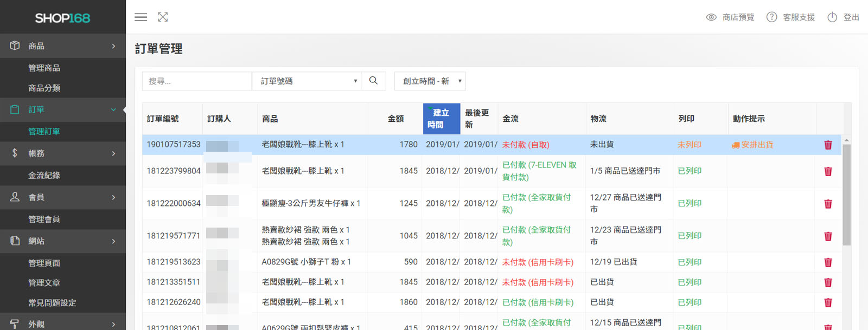Viewport: 868px width, 330px height.
Task: Click the paint roller icon beside 外觀
Action: [x=15, y=324]
